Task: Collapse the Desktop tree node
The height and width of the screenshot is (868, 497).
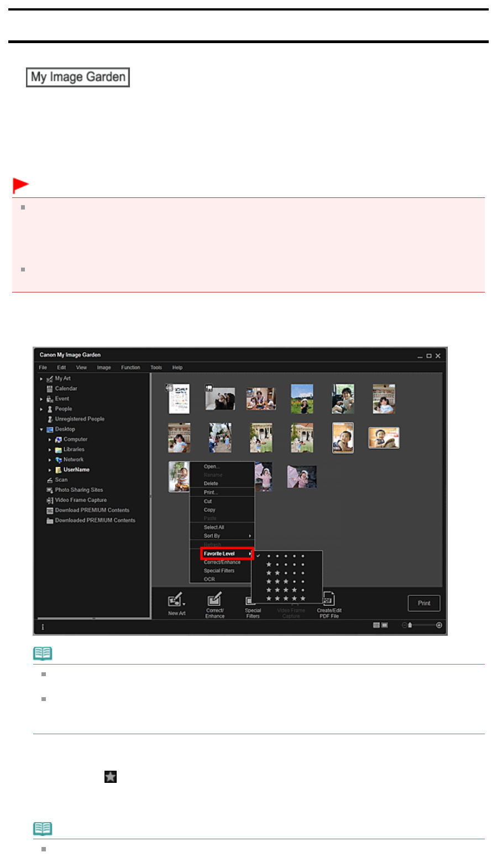Action: click(x=41, y=430)
